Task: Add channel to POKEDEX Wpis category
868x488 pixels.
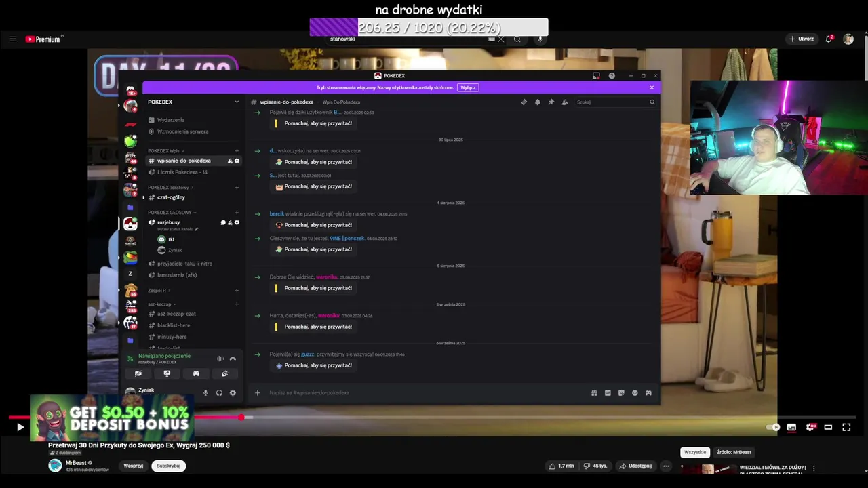Action: 237,151
